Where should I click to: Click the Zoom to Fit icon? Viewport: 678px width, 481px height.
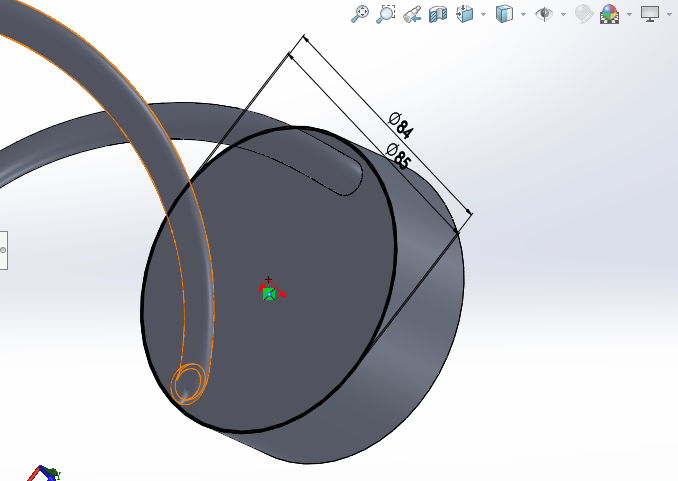tap(360, 14)
